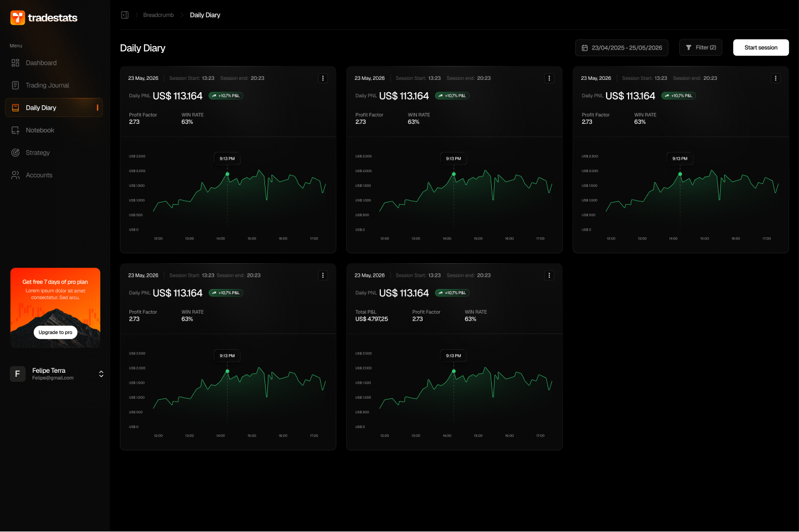The height and width of the screenshot is (532, 799).
Task: Click the Upgrade to pro button
Action: (55, 332)
